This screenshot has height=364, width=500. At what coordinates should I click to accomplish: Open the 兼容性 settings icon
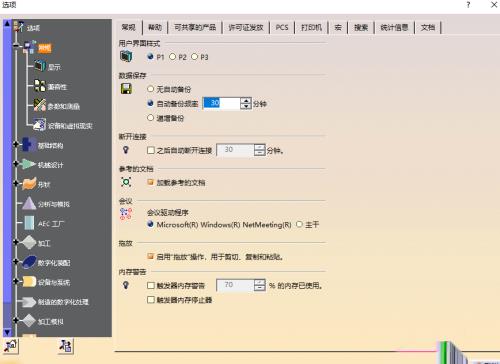tap(40, 86)
